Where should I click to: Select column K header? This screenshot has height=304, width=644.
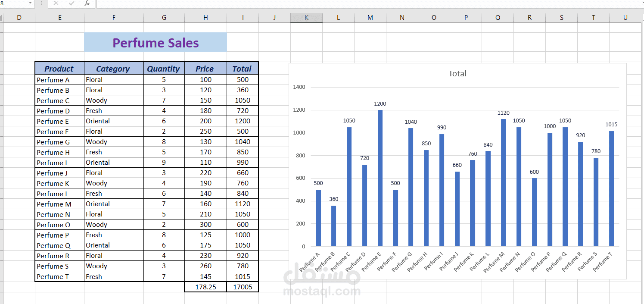tap(306, 18)
